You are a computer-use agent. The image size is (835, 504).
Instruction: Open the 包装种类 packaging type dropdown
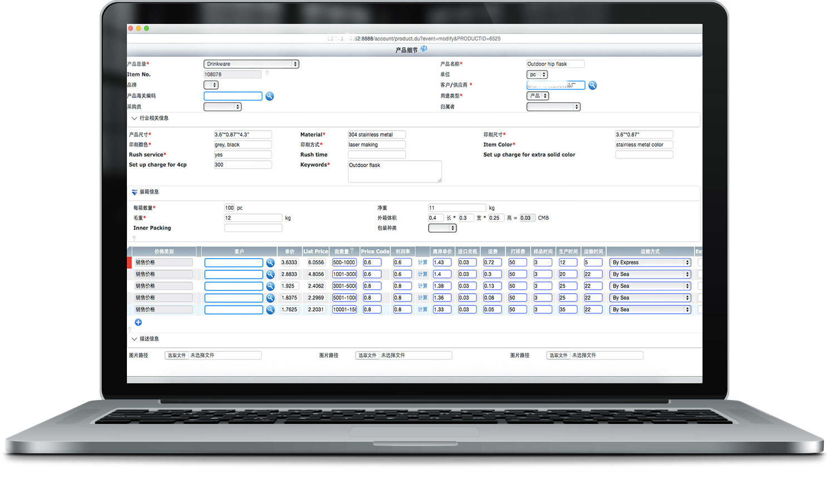[442, 228]
